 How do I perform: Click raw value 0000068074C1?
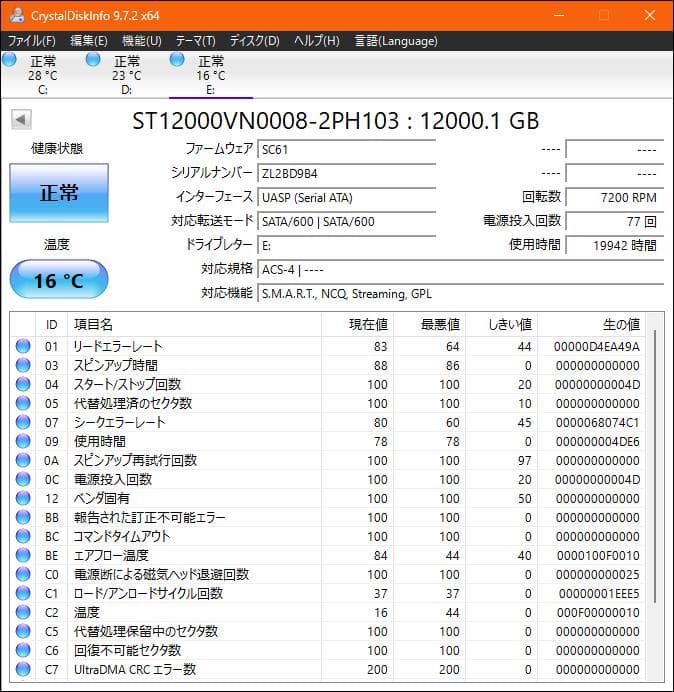(x=598, y=422)
